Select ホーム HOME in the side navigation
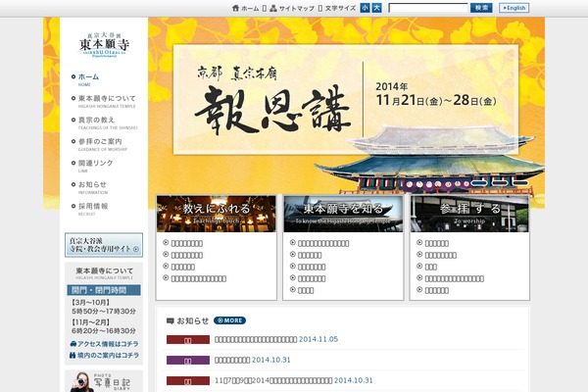The image size is (588, 392). [x=85, y=79]
